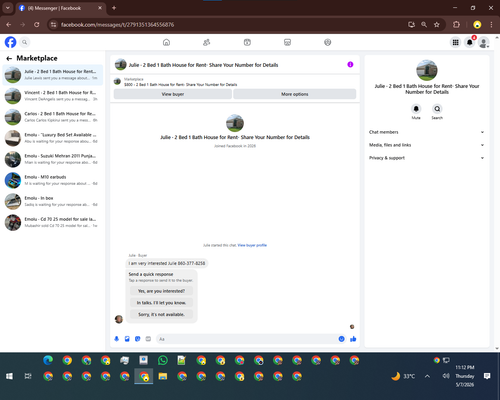500x400 pixels.
Task: Open Windows Start menu
Action: pyautogui.click(x=9, y=376)
